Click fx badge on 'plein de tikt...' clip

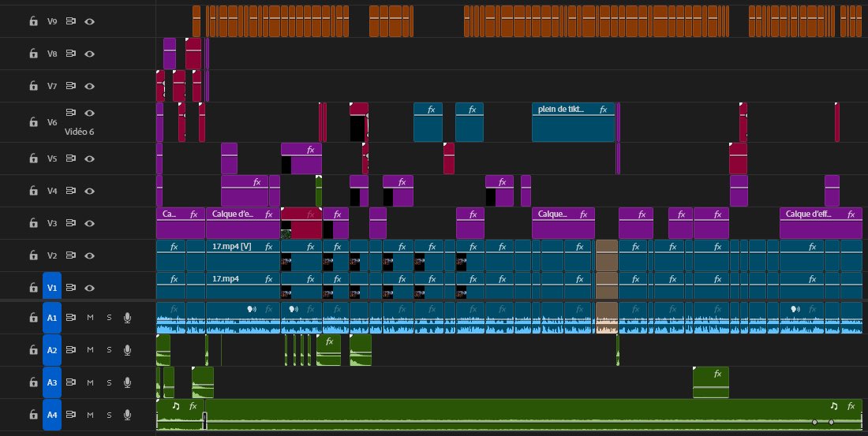pyautogui.click(x=604, y=110)
